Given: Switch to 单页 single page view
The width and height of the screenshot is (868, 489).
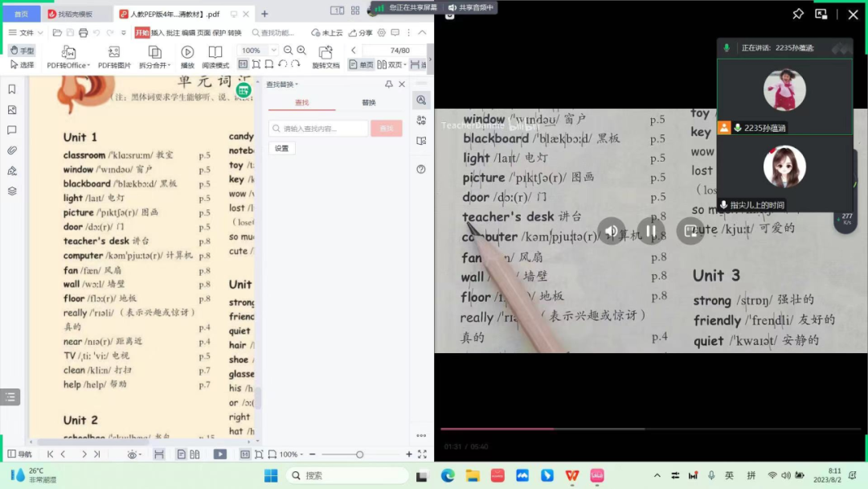Looking at the screenshot, I should click(362, 65).
